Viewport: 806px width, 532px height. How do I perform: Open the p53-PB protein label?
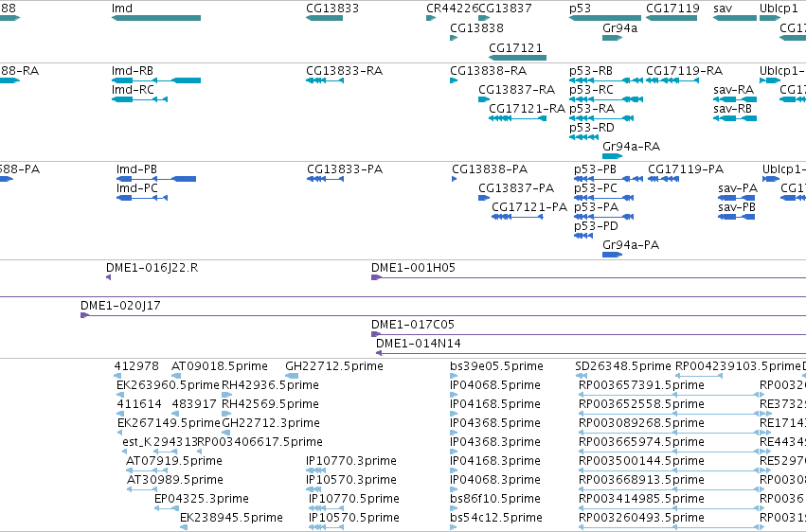[595, 169]
